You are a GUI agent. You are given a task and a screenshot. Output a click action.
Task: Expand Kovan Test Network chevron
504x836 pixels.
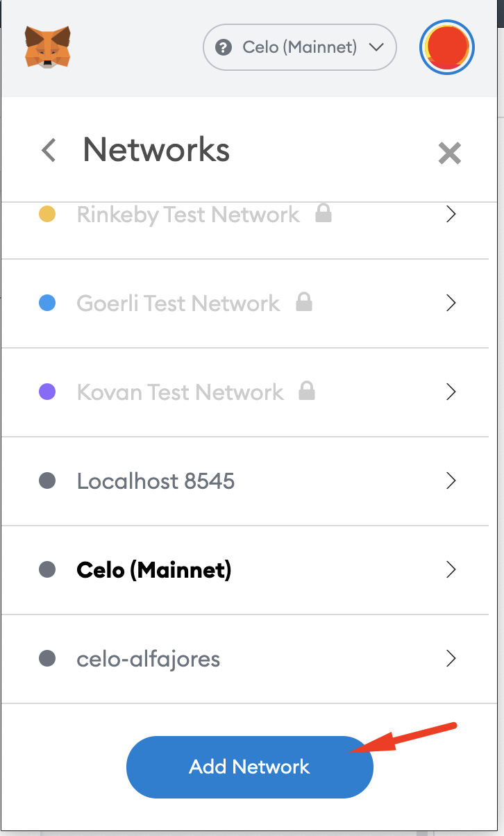coord(451,392)
